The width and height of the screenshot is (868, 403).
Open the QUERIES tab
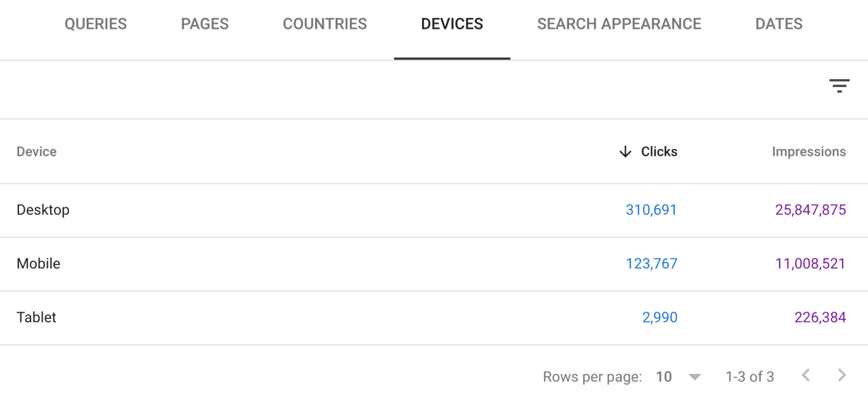click(96, 24)
